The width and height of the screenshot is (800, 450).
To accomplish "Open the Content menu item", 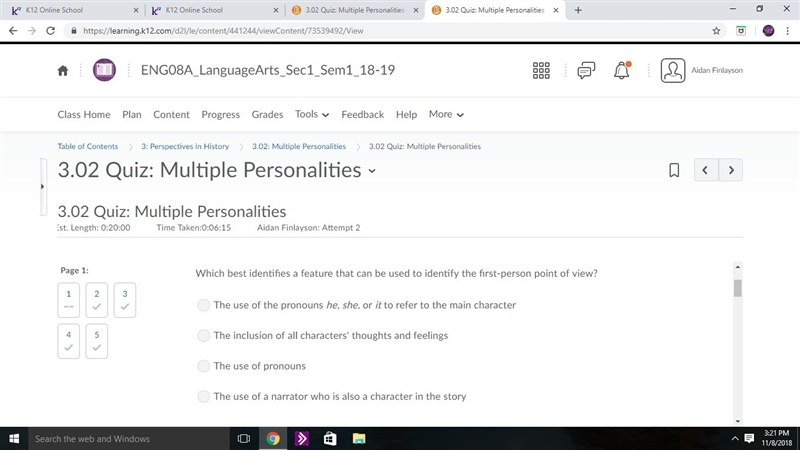I will point(171,115).
